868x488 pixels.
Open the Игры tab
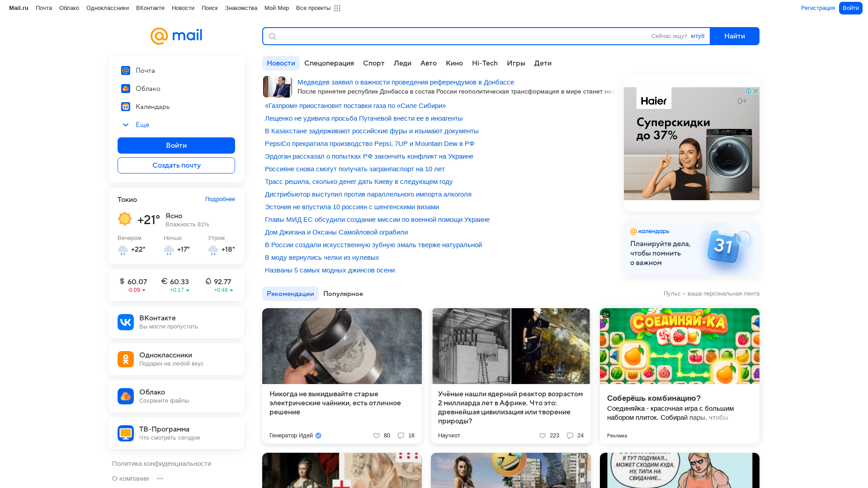516,63
